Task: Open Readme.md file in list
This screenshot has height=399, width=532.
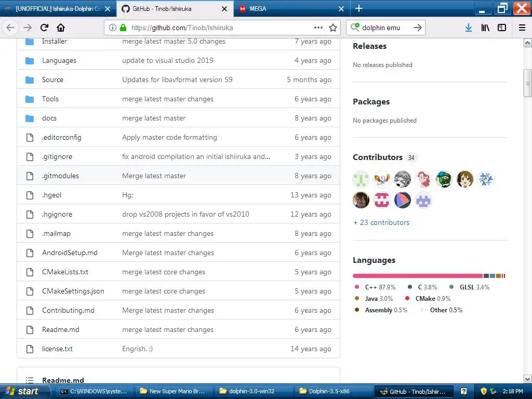Action: (60, 329)
